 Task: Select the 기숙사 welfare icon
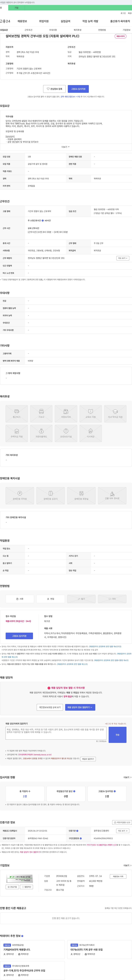[x=41, y=414]
